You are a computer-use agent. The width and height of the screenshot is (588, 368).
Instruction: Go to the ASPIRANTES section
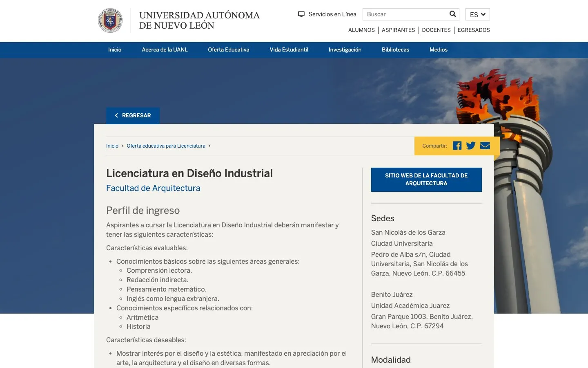pos(398,30)
